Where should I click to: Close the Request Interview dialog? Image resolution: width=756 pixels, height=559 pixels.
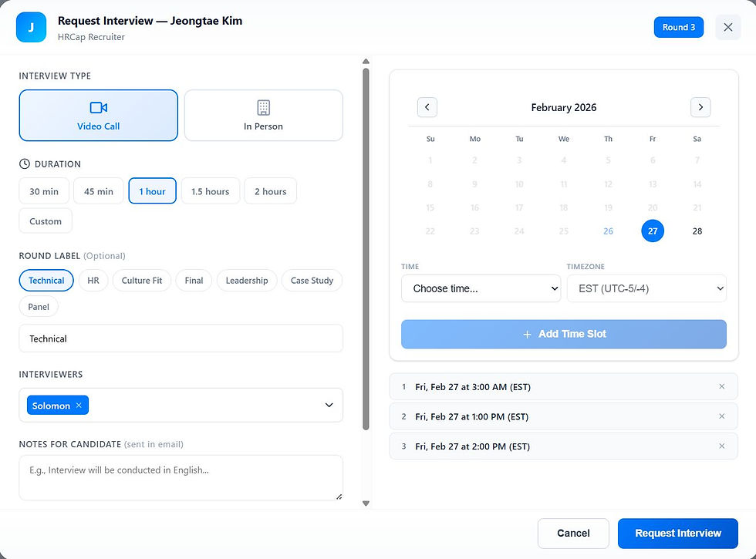click(727, 27)
